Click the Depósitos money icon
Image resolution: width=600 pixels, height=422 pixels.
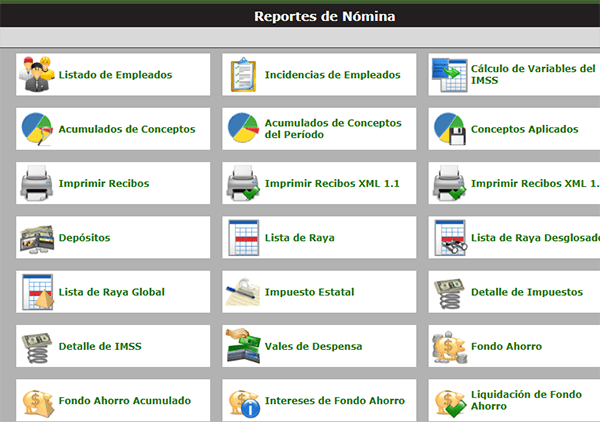pos(38,238)
